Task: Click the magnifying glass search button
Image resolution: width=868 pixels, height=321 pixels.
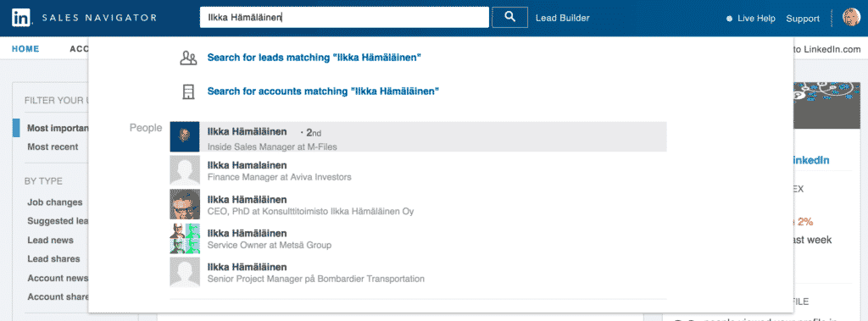Action: (x=509, y=17)
